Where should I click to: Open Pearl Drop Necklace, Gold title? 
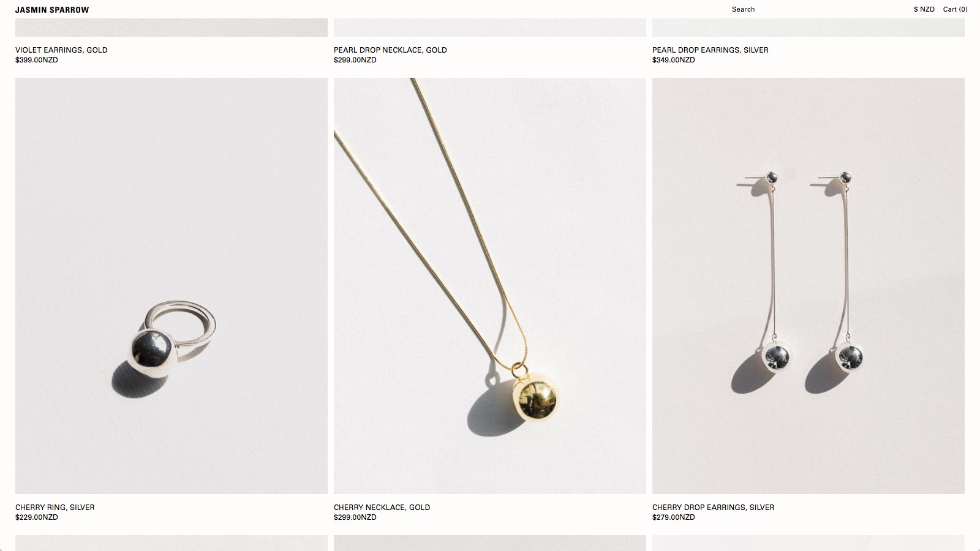(x=390, y=50)
